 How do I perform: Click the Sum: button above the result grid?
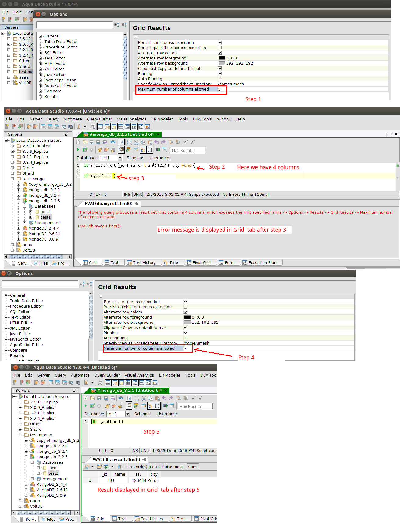(x=193, y=467)
